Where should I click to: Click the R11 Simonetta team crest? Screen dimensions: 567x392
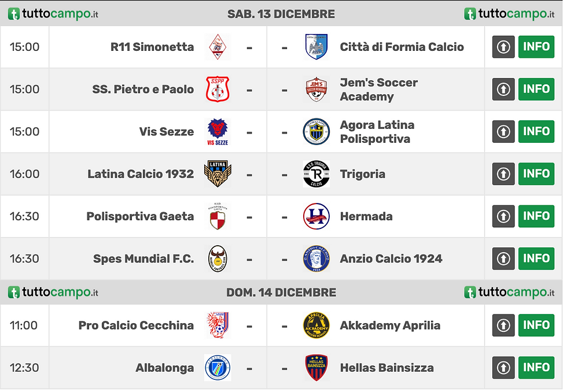218,47
